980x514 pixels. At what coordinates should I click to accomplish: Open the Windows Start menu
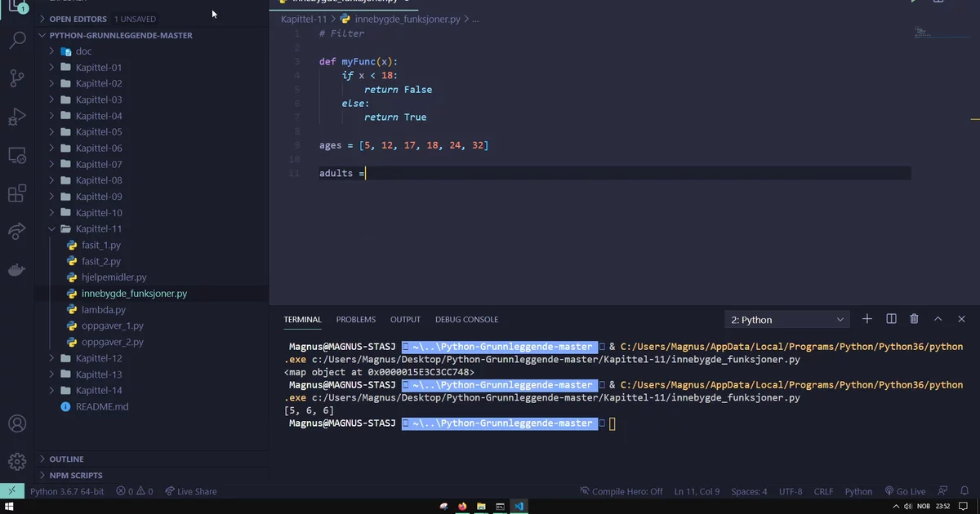(x=7, y=507)
